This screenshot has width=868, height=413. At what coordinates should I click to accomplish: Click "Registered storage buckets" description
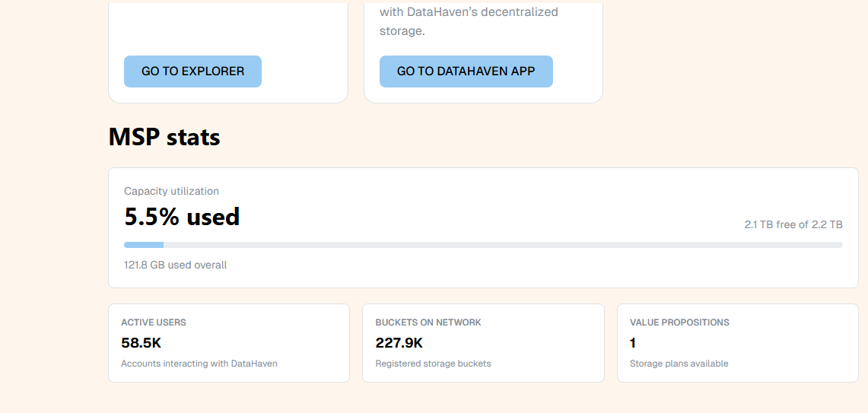(434, 364)
